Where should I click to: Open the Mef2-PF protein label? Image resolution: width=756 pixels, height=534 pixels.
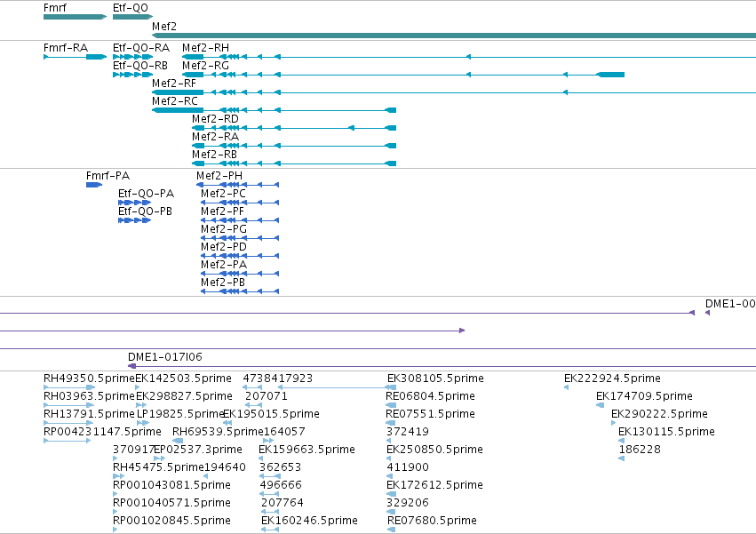click(x=222, y=211)
